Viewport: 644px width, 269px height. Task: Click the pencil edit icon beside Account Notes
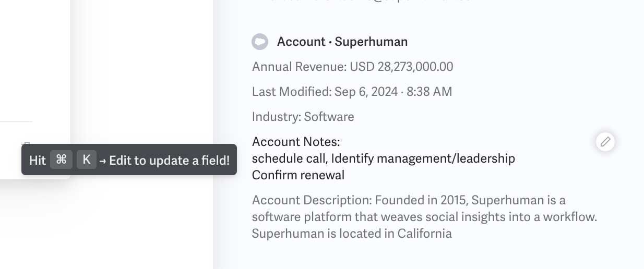click(605, 141)
